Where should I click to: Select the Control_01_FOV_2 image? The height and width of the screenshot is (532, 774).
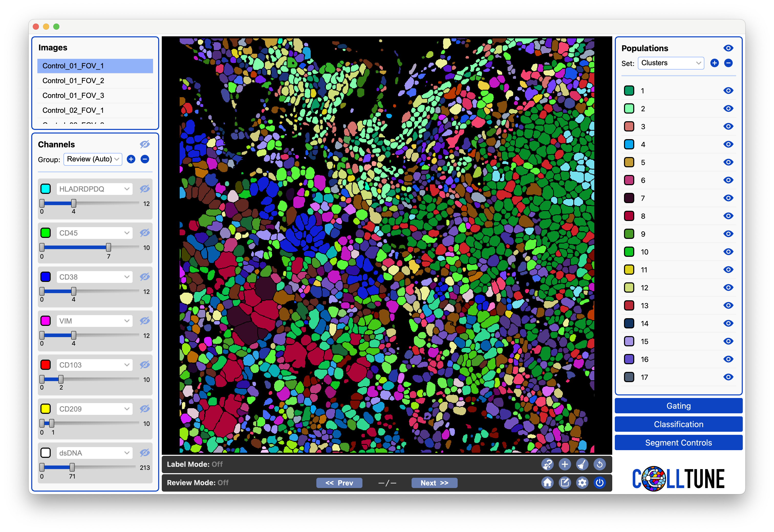73,80
